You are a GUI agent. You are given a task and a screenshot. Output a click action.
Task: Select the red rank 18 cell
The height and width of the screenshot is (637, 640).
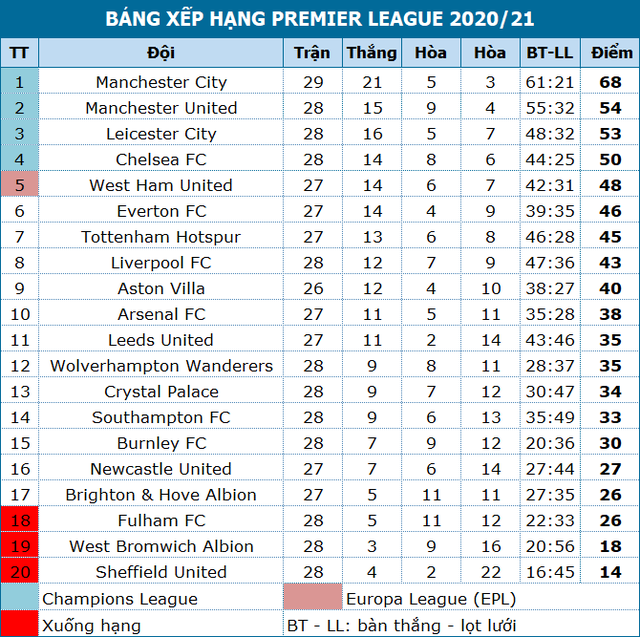[x=20, y=521]
